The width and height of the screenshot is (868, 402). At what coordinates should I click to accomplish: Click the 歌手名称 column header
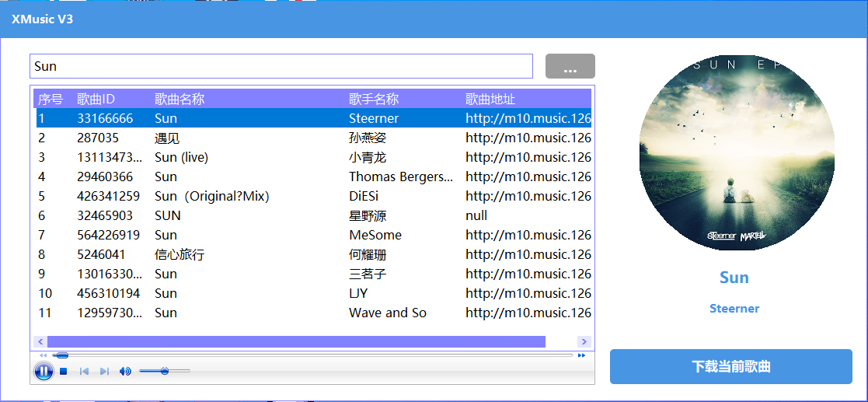pos(374,99)
